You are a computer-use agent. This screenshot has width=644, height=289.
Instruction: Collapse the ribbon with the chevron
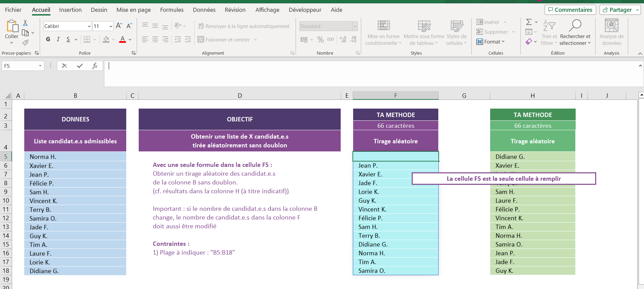pos(640,53)
